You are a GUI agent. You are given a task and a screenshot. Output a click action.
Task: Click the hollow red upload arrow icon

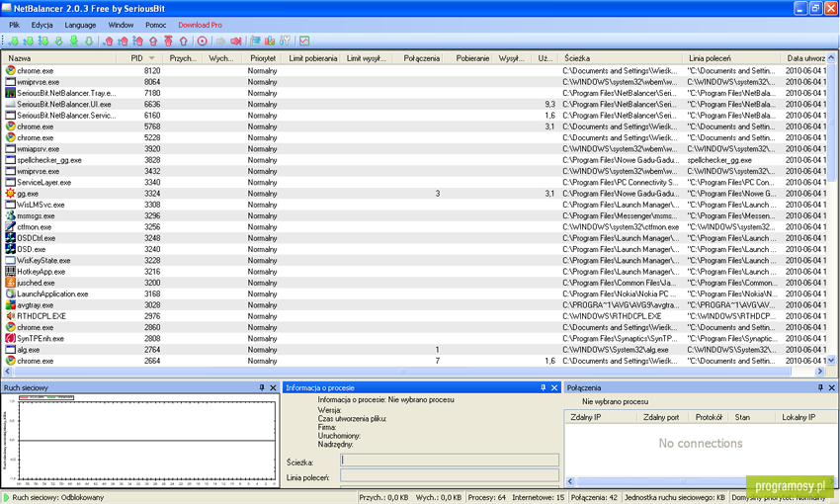tap(183, 41)
